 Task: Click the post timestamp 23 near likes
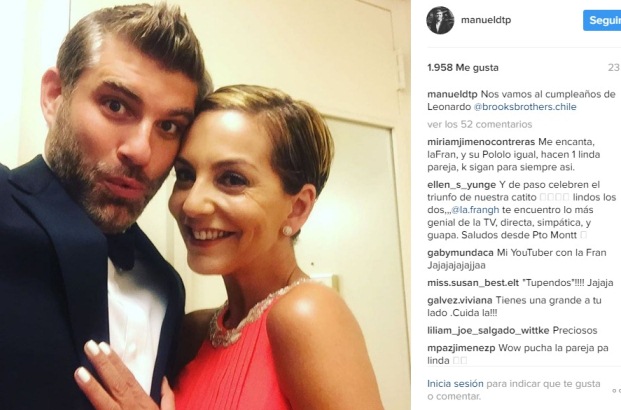pos(614,68)
